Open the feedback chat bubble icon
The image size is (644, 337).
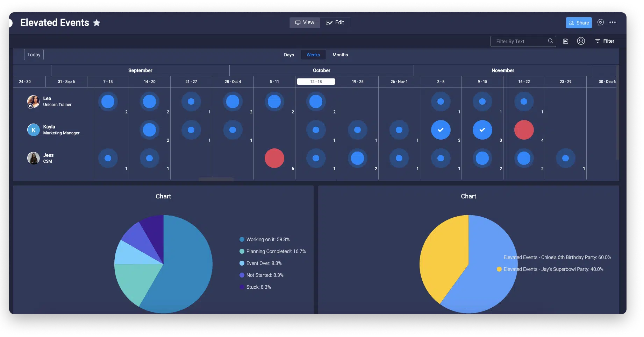(600, 22)
